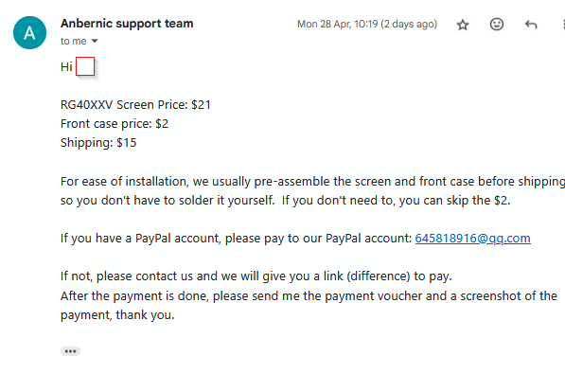The height and width of the screenshot is (392, 565).
Task: Star this email from Anbernic support
Action: 463,25
